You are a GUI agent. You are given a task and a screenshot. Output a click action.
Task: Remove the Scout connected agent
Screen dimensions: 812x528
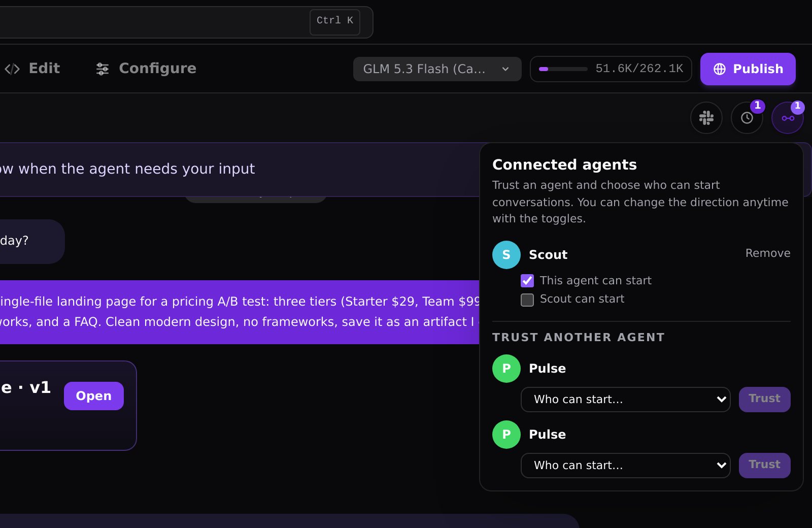(x=767, y=253)
